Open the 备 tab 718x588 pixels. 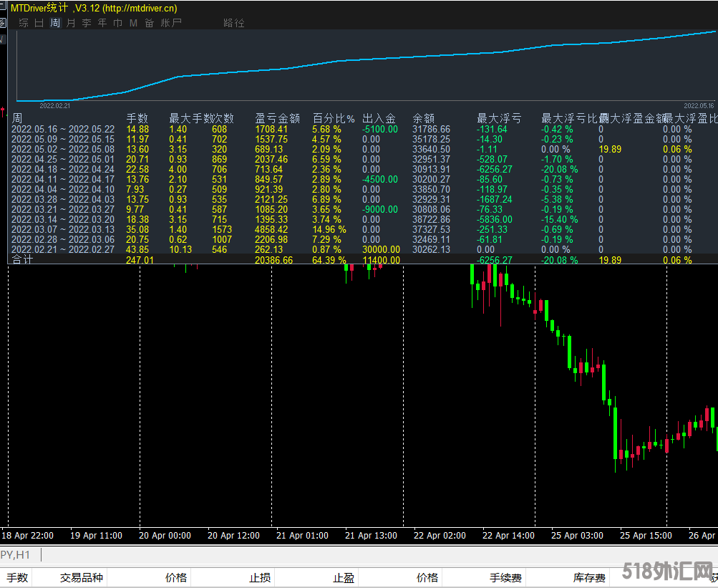tap(149, 23)
